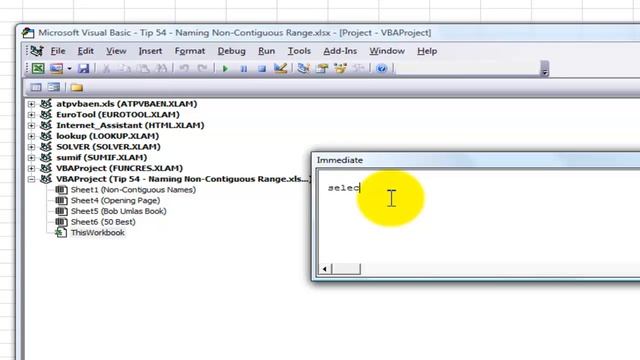
Task: Click Immediate window scroll left arrow
Action: point(325,269)
